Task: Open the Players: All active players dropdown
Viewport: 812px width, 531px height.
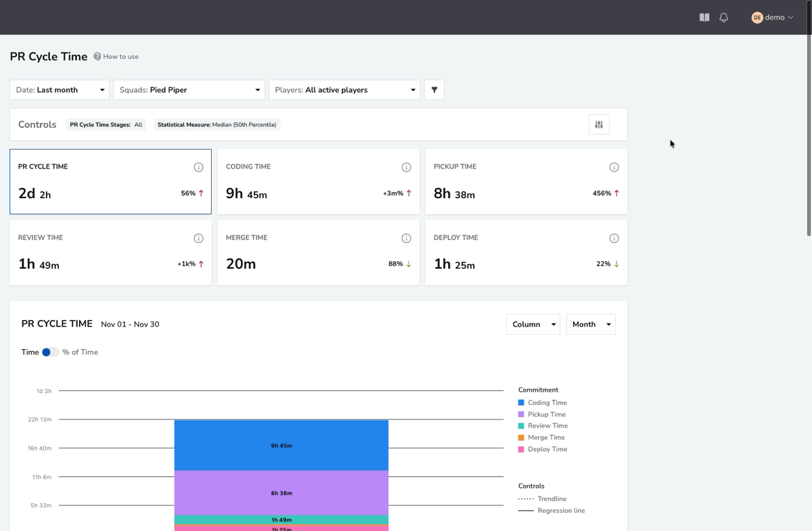Action: (344, 90)
